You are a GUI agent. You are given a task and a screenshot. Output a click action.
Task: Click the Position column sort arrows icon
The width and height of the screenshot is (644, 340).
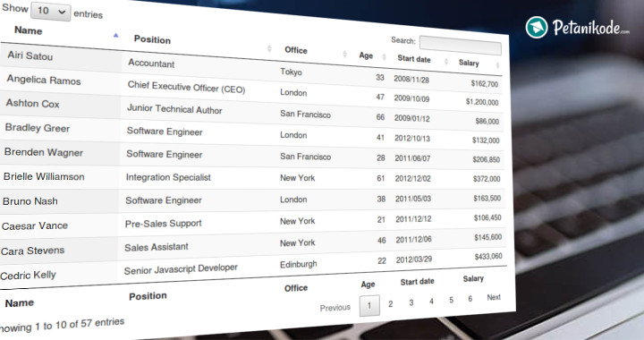tap(269, 48)
